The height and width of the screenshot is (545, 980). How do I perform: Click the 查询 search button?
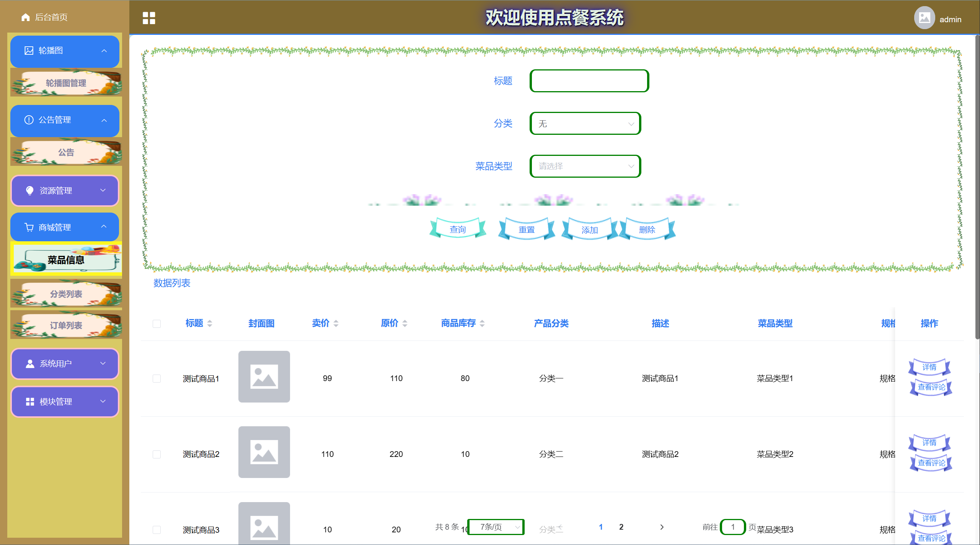point(458,229)
